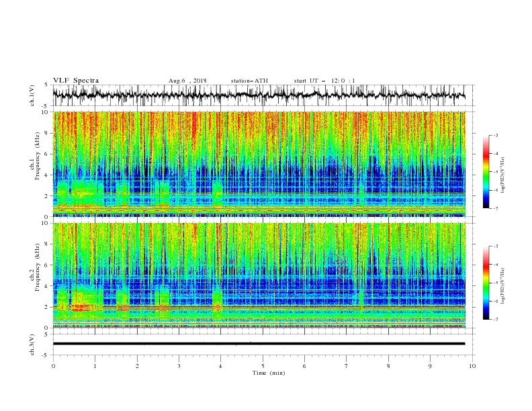Click upper 'log(PSD)(V²/Hz)' colorbar label
532x411 pixels.
(502, 175)
